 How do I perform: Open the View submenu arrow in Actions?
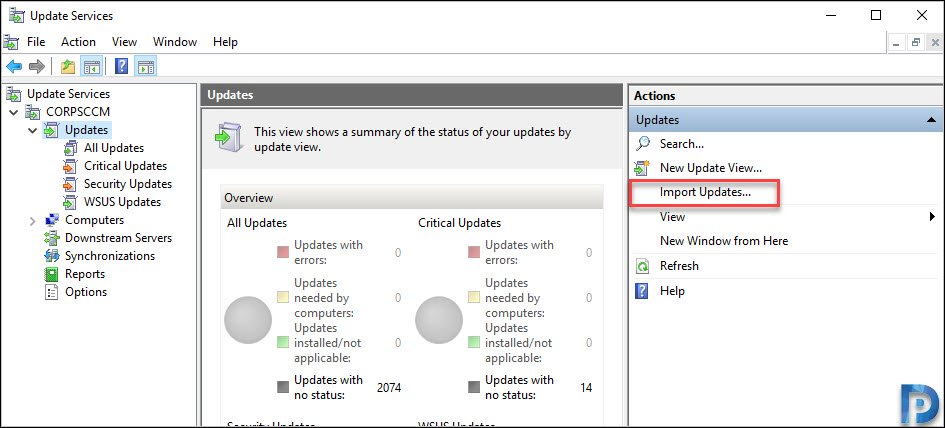[x=932, y=216]
